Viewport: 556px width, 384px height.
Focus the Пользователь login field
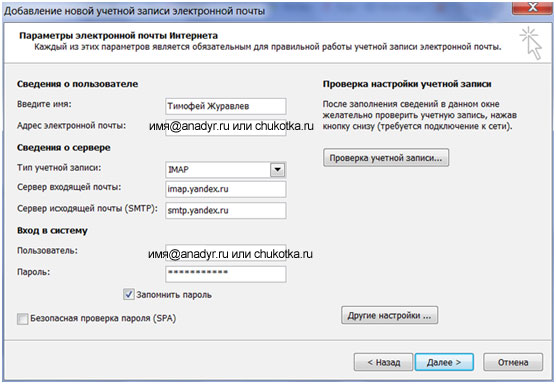226,253
